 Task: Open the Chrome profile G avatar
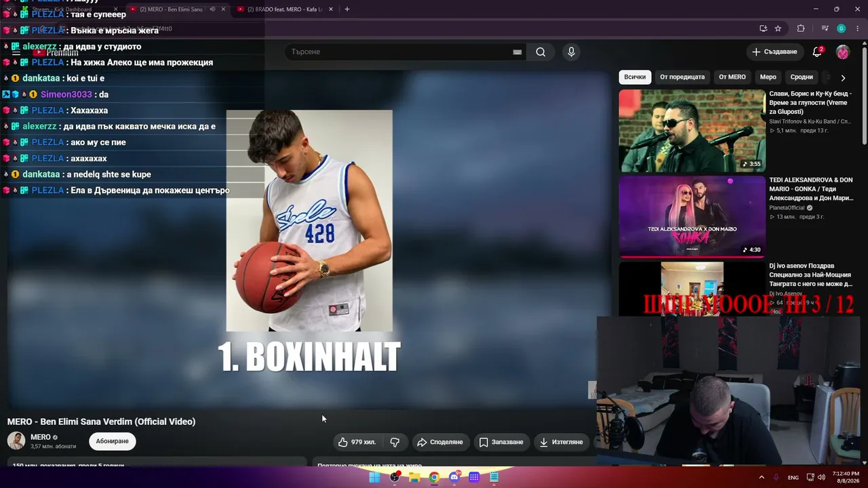842,28
